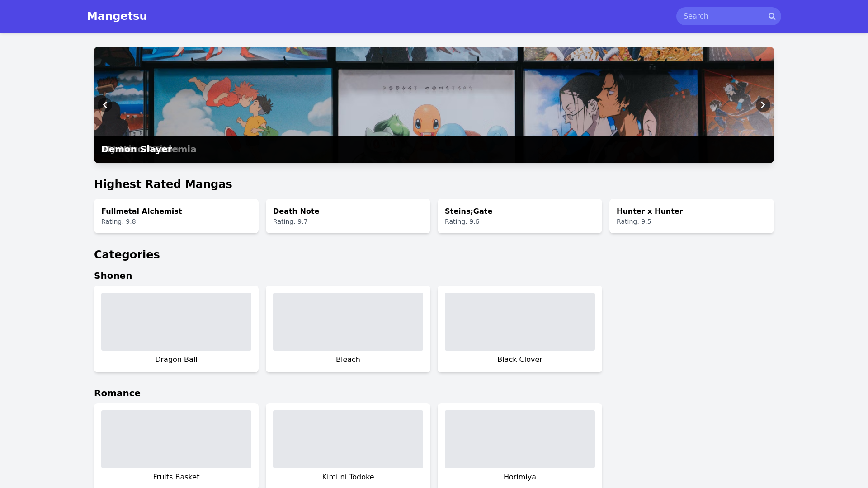Viewport: 868px width, 488px height.
Task: Click the Categories heading
Action: click(127, 255)
